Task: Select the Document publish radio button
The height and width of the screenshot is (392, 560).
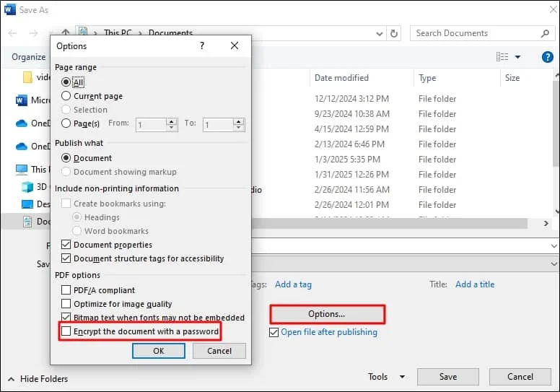Action: click(x=66, y=158)
